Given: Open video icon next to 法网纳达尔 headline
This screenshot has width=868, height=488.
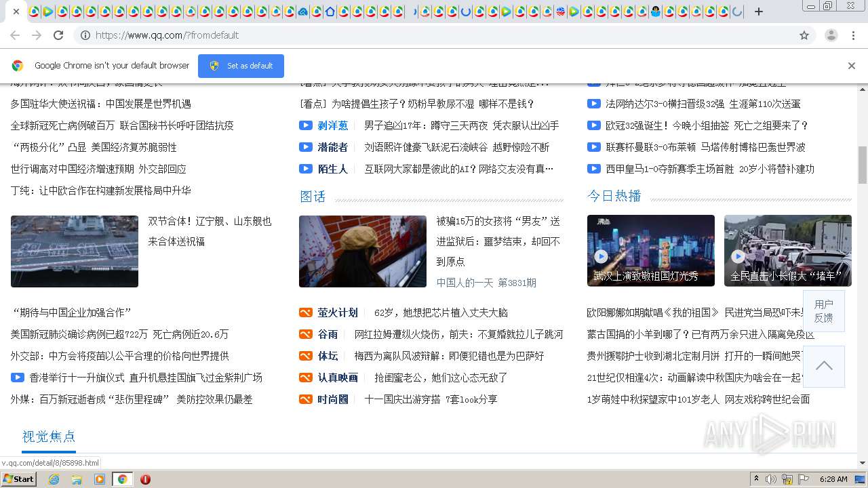Looking at the screenshot, I should [x=594, y=104].
